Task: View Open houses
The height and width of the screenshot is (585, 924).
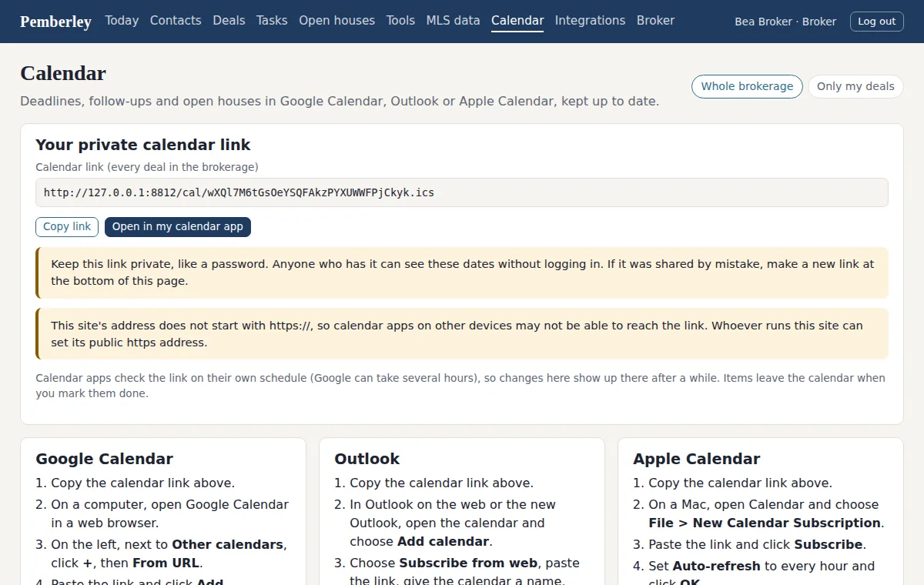Action: tap(336, 21)
